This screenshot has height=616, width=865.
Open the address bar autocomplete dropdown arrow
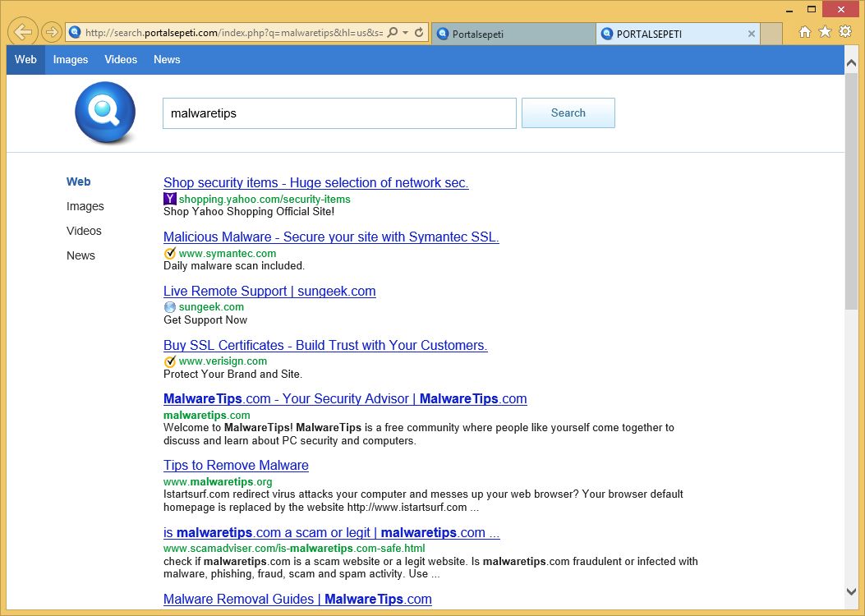coord(406,33)
